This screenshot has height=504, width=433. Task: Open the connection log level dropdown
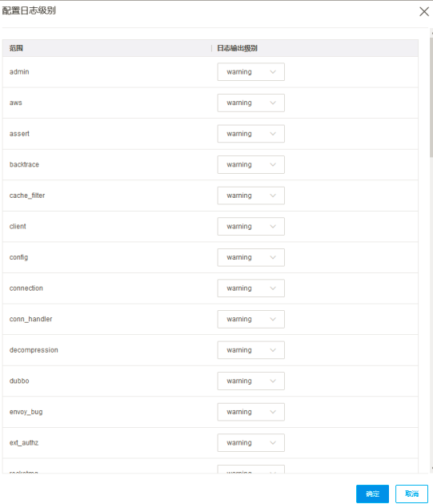251,288
